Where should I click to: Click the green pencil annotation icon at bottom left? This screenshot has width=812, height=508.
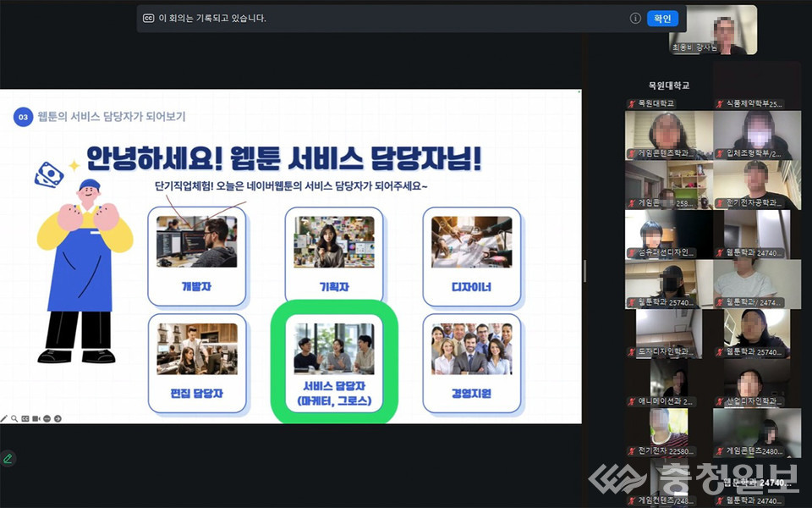tap(8, 458)
